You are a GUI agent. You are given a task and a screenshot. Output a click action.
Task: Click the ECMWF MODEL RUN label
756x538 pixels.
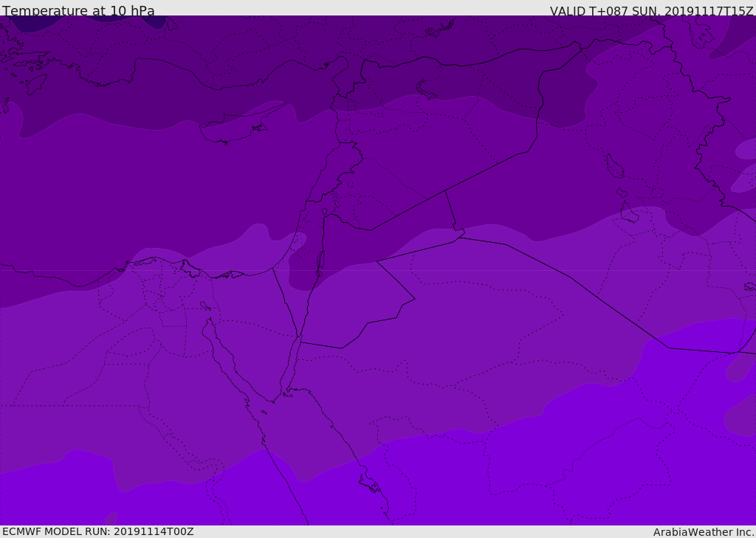click(98, 531)
